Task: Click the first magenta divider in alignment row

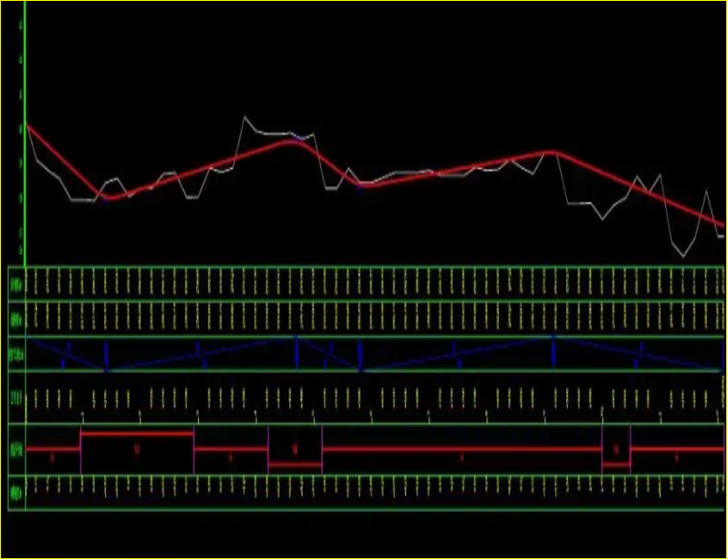Action: pos(80,451)
